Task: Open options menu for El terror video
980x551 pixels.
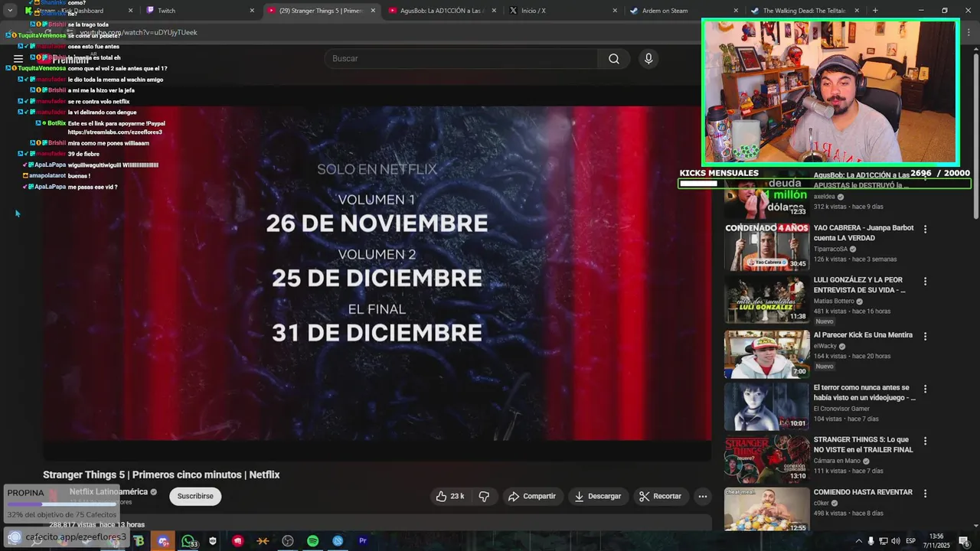Action: (925, 389)
